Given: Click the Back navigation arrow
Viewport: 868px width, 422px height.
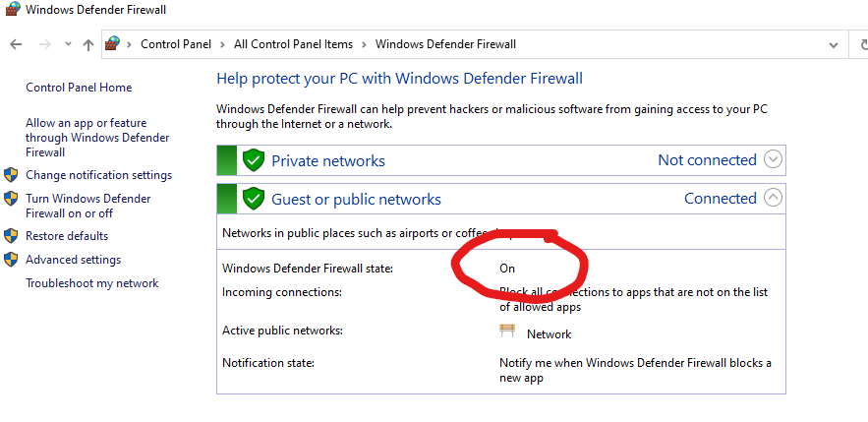Looking at the screenshot, I should [16, 44].
